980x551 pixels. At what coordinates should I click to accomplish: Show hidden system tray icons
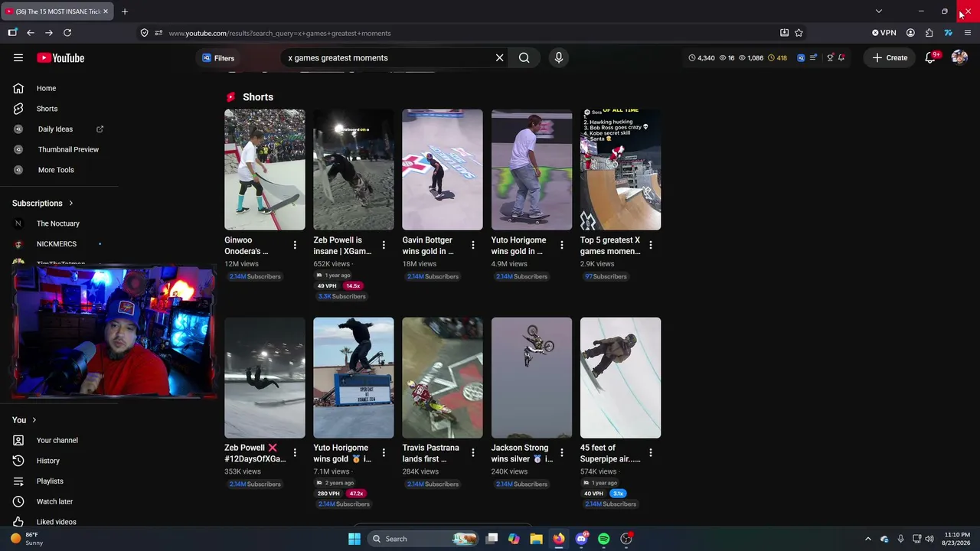867,539
